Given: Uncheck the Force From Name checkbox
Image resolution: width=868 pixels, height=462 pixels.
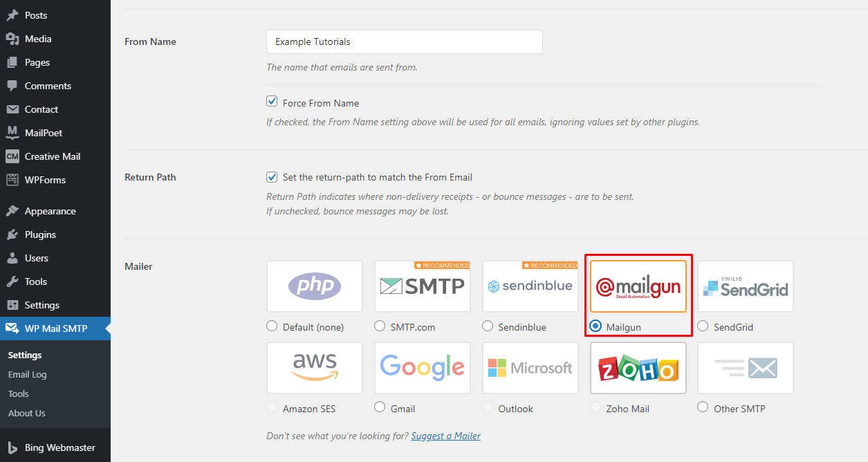Looking at the screenshot, I should pos(272,102).
